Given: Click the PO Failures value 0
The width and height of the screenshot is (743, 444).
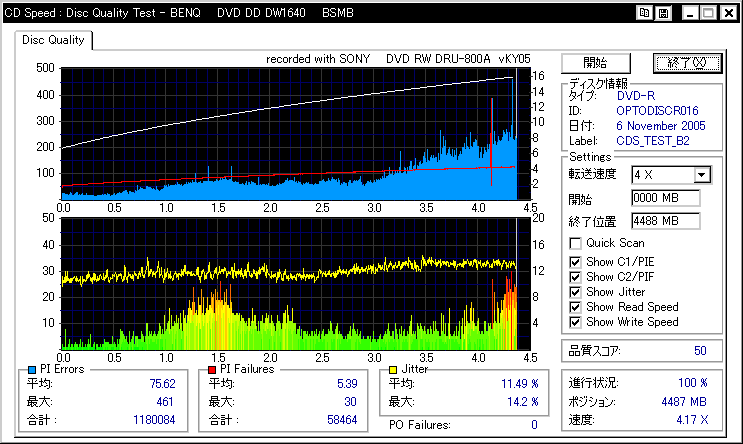Looking at the screenshot, I should coord(535,425).
